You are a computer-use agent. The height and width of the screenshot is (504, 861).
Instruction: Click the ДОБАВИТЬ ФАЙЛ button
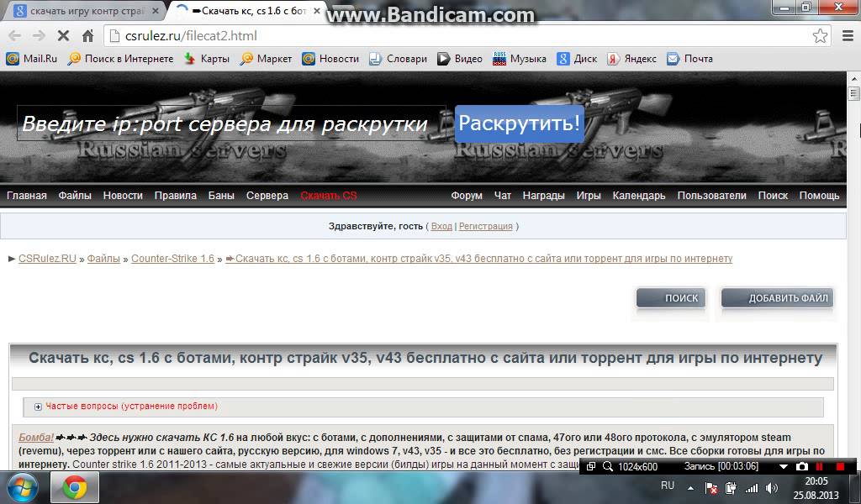[777, 298]
